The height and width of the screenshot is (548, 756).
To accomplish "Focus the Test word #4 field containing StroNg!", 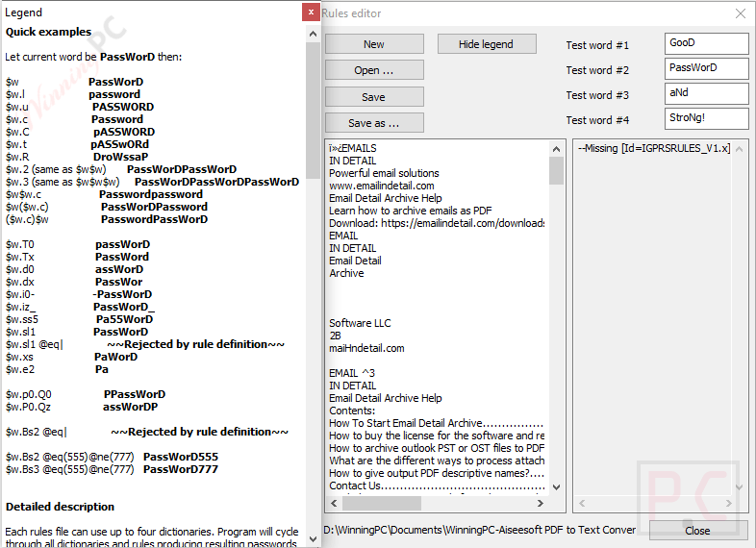I will 706,118.
